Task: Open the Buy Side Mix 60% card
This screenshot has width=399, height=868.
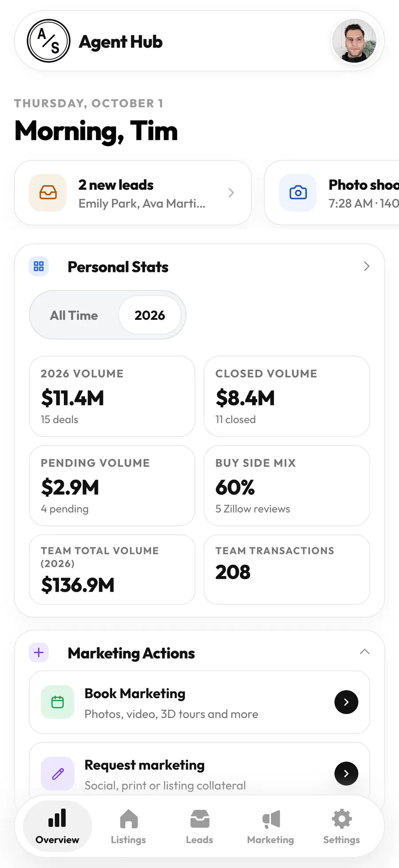Action: (287, 486)
